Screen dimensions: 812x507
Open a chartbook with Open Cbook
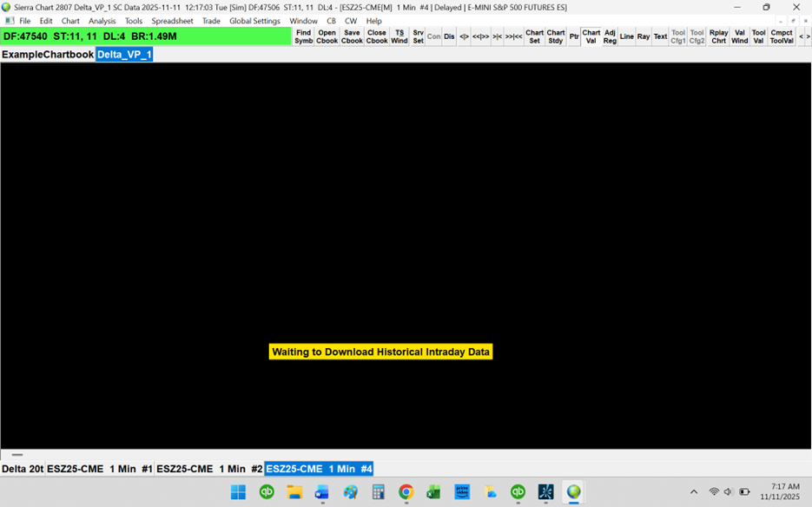(x=327, y=36)
